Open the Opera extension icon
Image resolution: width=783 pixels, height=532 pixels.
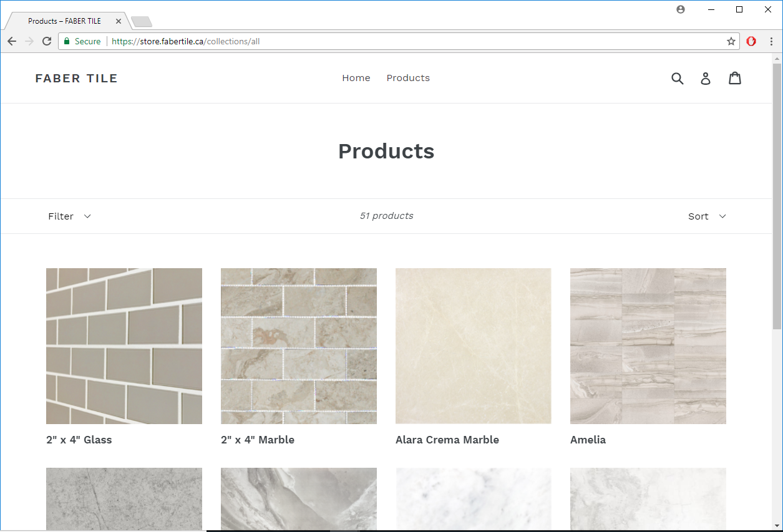pyautogui.click(x=751, y=41)
